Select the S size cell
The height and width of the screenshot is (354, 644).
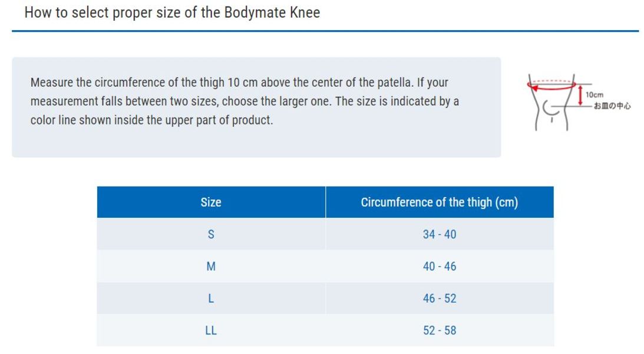point(211,234)
